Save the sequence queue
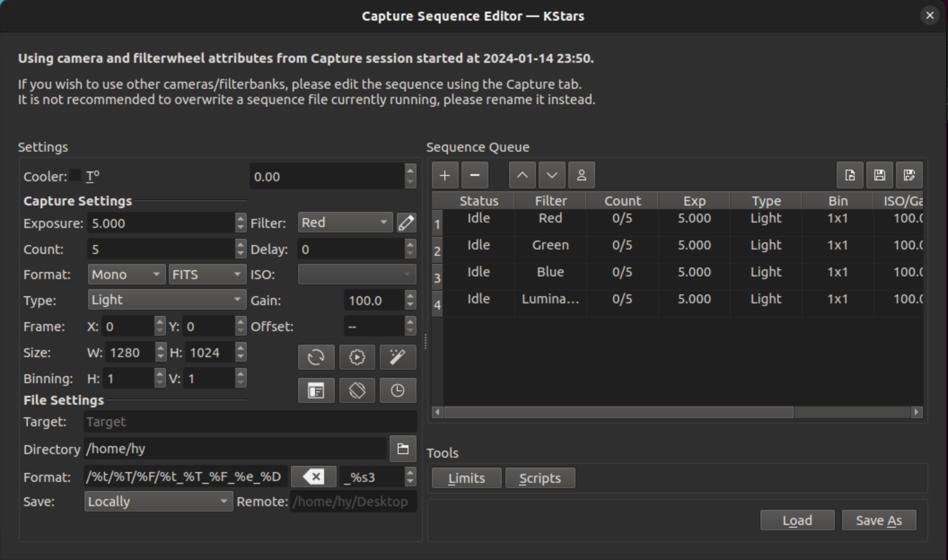The width and height of the screenshot is (948, 560). coord(879,175)
